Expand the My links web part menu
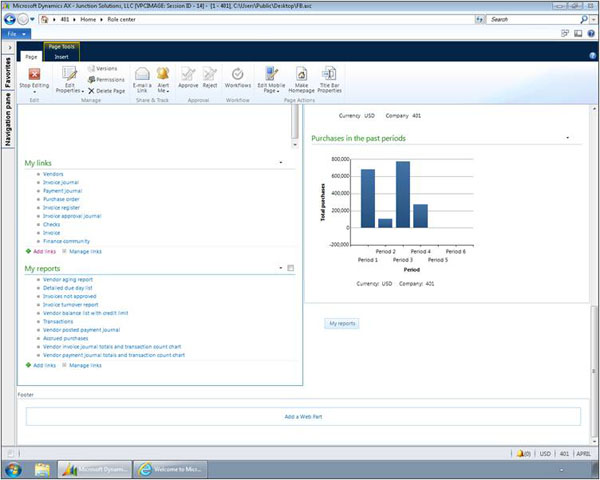This screenshot has height=480, width=600. pyautogui.click(x=280, y=162)
